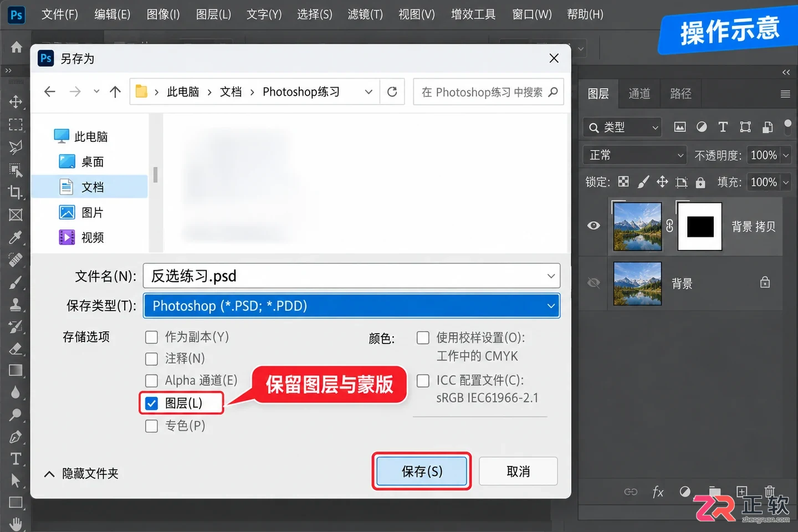Open the 滤镜(T) menu

[x=365, y=14]
